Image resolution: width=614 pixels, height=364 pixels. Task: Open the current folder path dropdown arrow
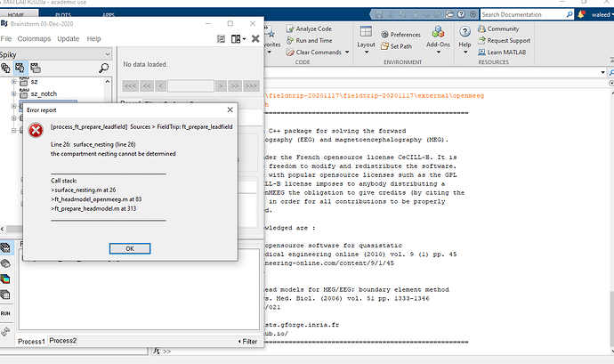click(x=602, y=72)
